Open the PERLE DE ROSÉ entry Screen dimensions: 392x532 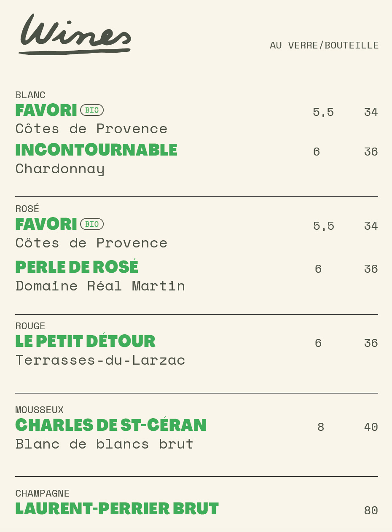click(x=77, y=267)
